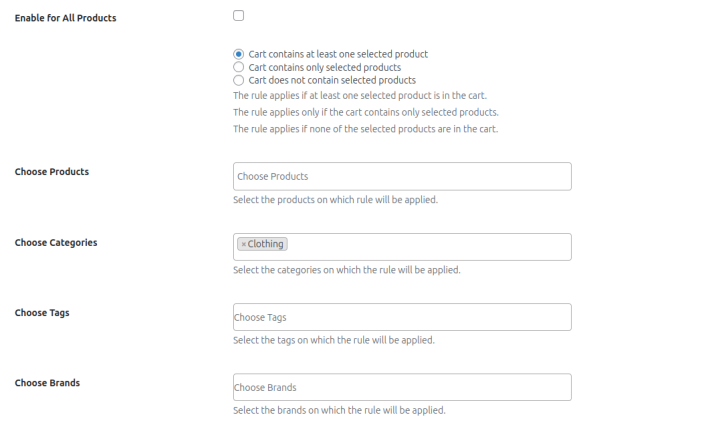The width and height of the screenshot is (704, 425).
Task: Choose 'Cart contains only selected products' option
Action: (x=238, y=67)
